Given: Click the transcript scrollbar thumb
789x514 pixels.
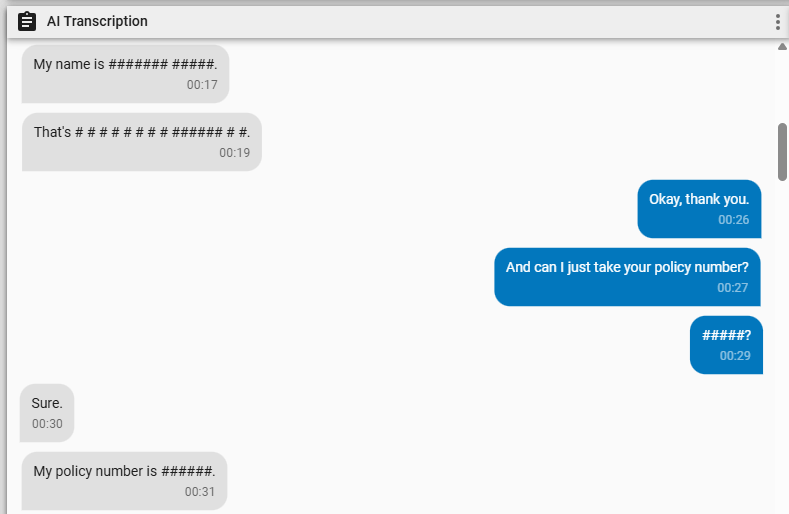Looking at the screenshot, I should (782, 152).
